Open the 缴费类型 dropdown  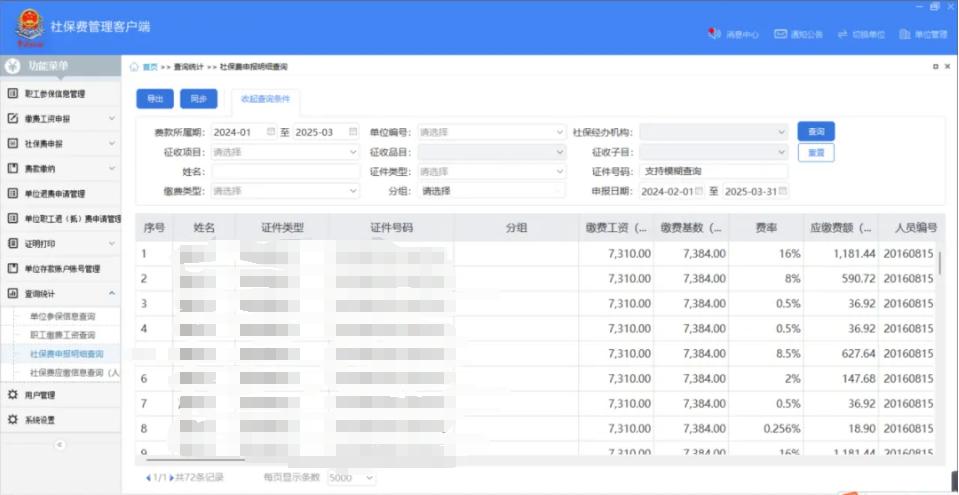pos(284,190)
